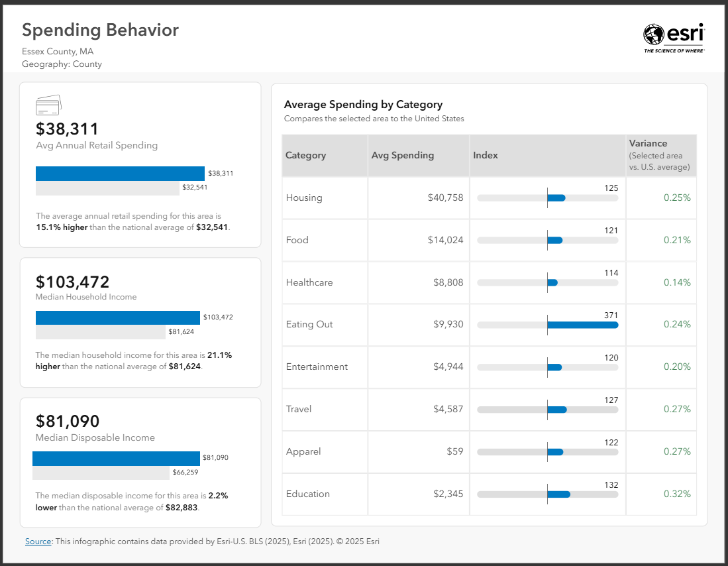Image resolution: width=728 pixels, height=566 pixels.
Task: Click the Spending Behavior title
Action: pyautogui.click(x=100, y=30)
